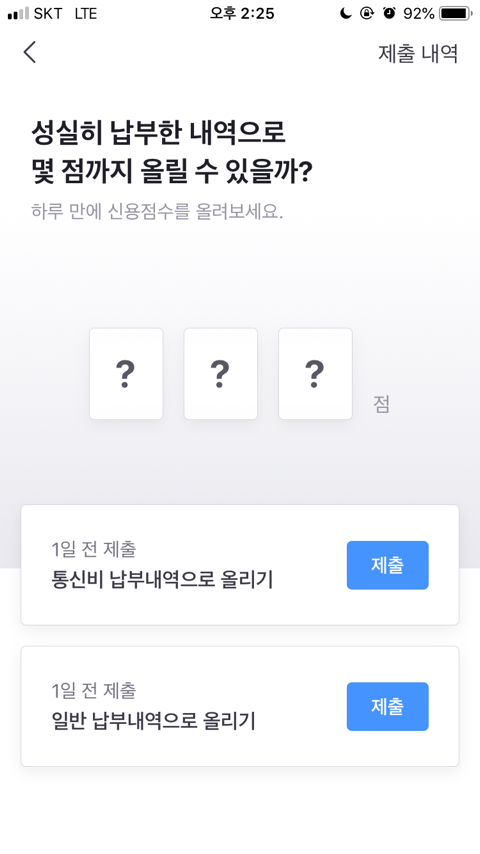This screenshot has width=480, height=854.
Task: Tap the alarm clock status icon
Action: point(389,14)
